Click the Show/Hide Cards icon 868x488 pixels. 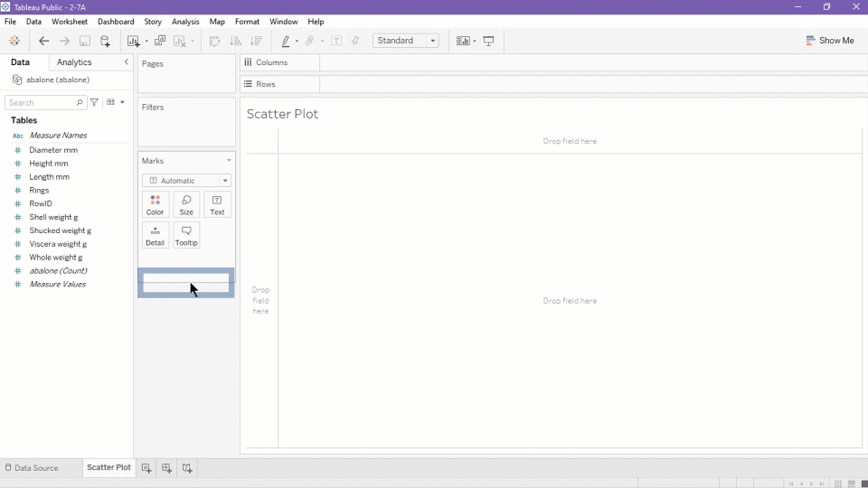click(463, 41)
